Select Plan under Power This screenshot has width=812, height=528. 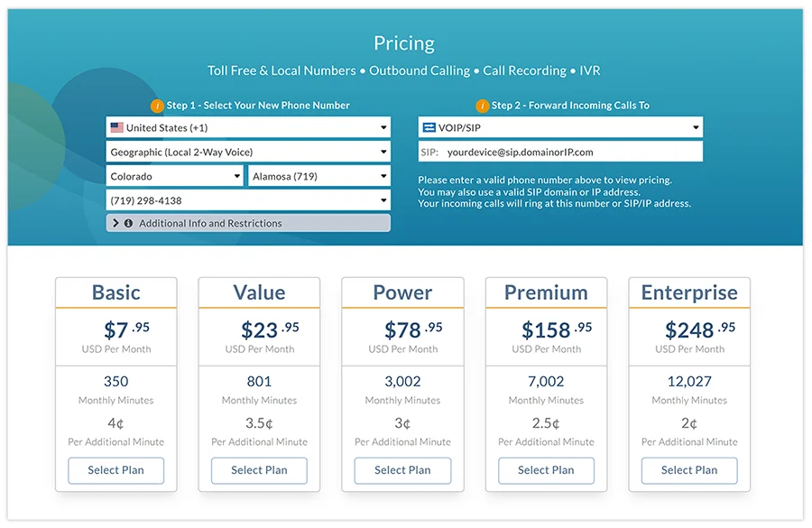point(402,470)
